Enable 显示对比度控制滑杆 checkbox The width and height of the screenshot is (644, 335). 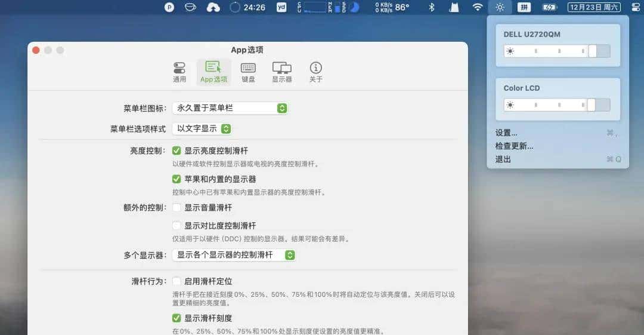[x=177, y=226]
